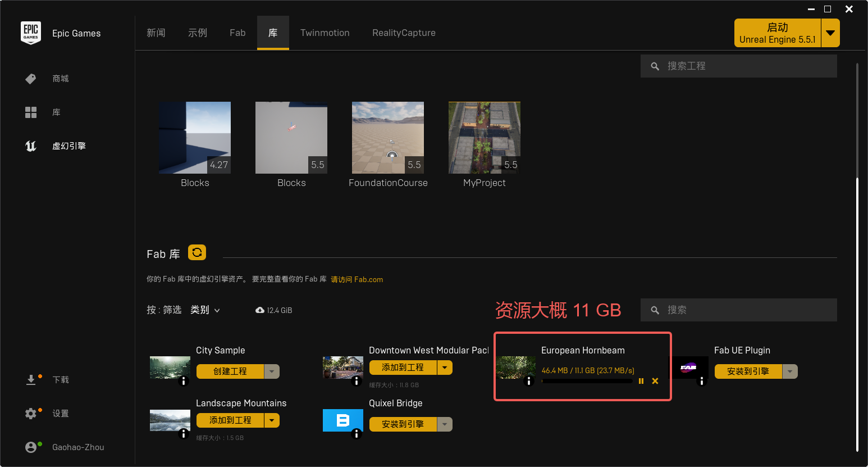This screenshot has height=467, width=868.
Task: Click the Fab library 搜索 magnifier icon
Action: click(655, 310)
